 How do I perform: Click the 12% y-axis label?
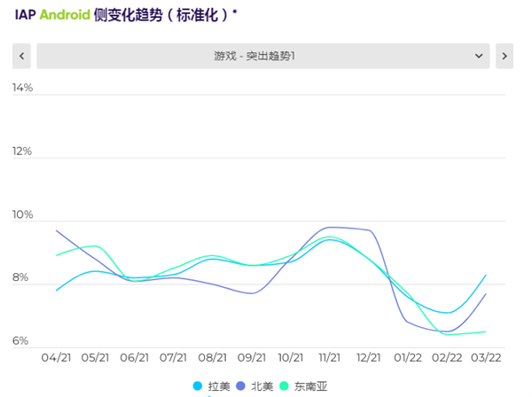coord(22,152)
